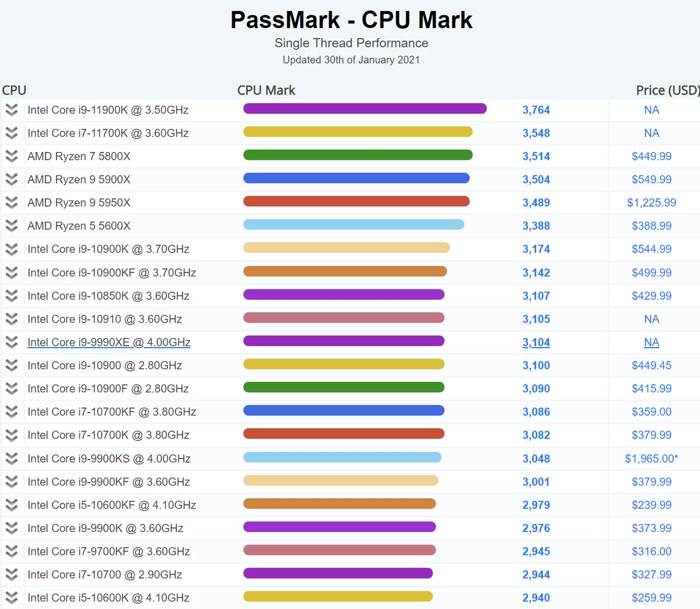Expand the Intel Core i9-11900K row chevron
Screen dimensions: 700x609
point(12,110)
